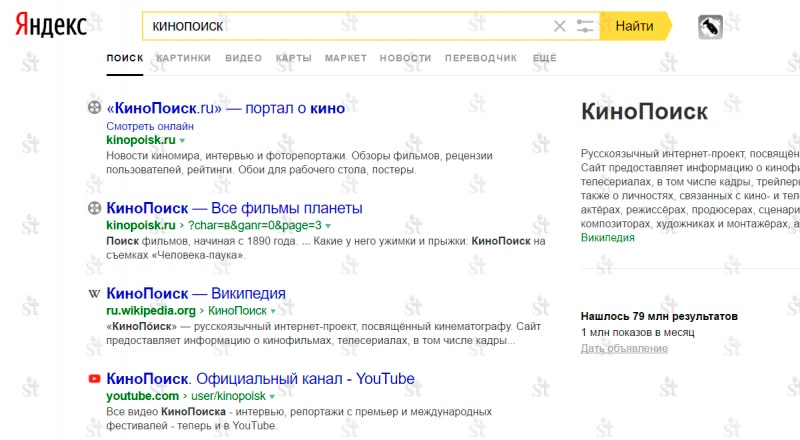Click КиноПоиск path after ru.wikipedia.org

pos(237,310)
